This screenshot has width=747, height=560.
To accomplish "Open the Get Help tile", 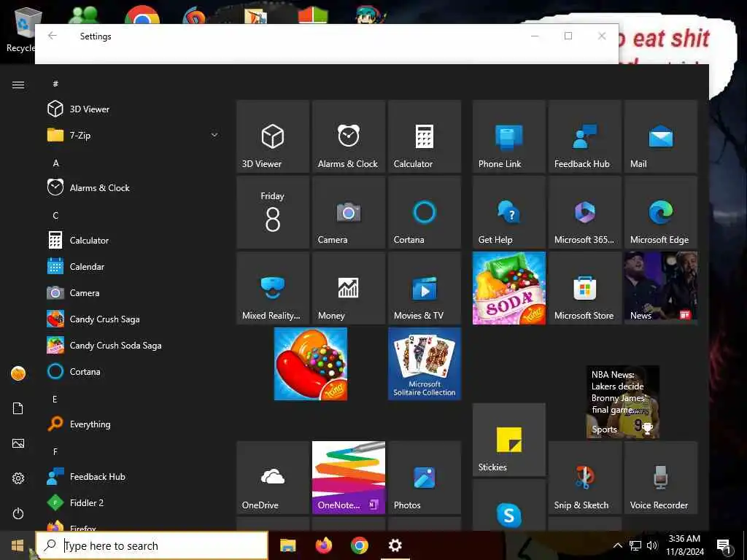I will pos(508,212).
